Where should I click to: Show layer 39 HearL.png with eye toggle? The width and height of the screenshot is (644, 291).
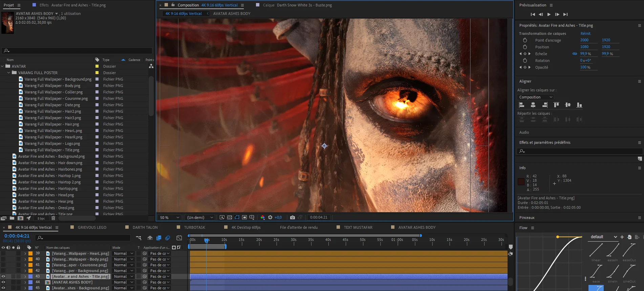[3, 253]
